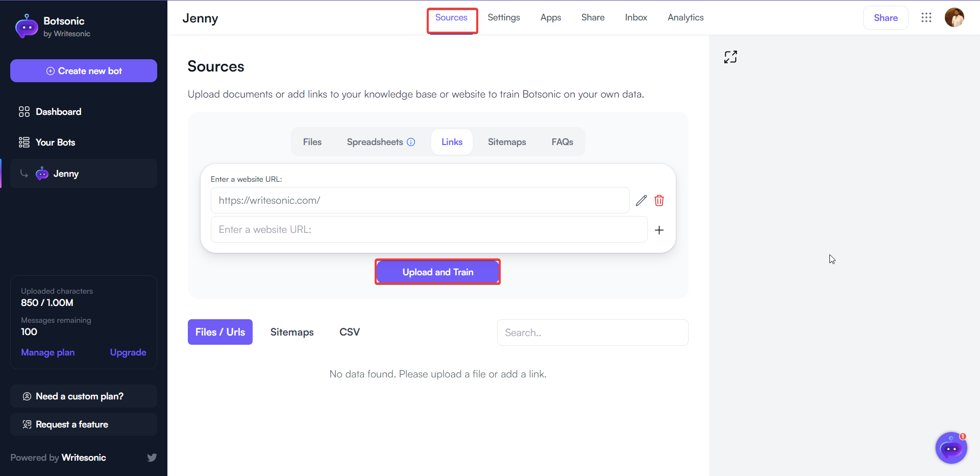Click the Upload and Train button

pos(437,272)
